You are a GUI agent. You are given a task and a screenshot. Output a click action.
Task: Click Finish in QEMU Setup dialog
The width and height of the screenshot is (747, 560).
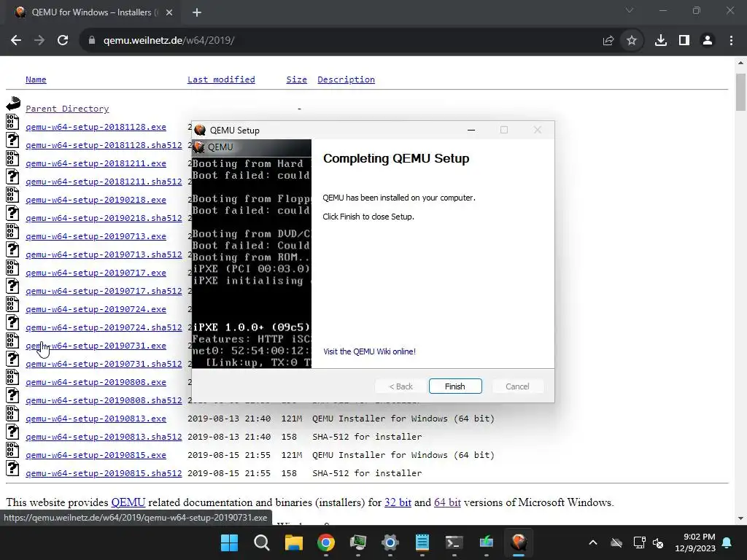coord(455,386)
